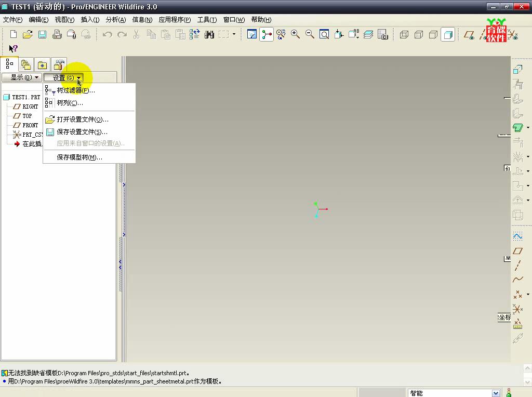Send model as mail attachment icon
Screen dimensions: 532x397
(x=71, y=34)
